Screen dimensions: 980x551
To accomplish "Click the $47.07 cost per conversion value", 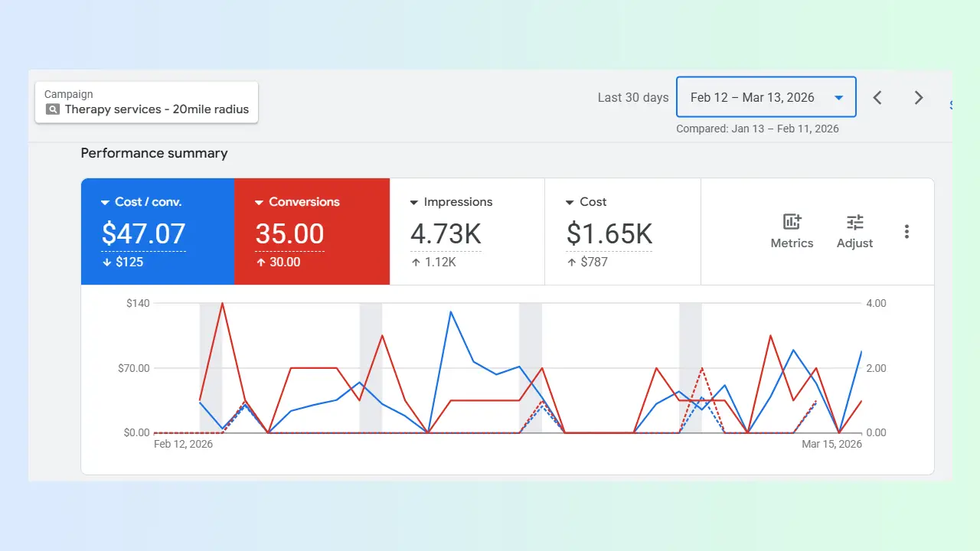I will click(143, 234).
